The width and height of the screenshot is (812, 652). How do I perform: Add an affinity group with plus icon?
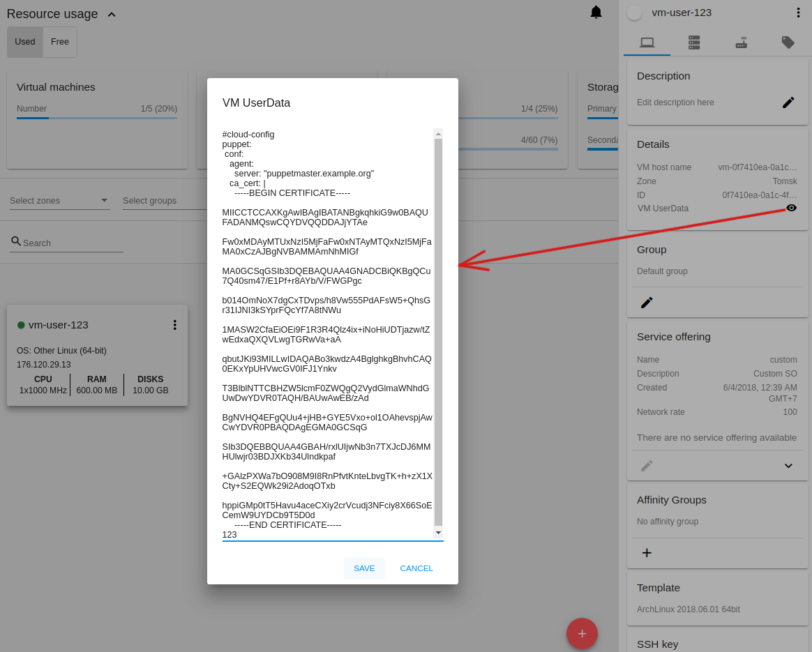647,553
